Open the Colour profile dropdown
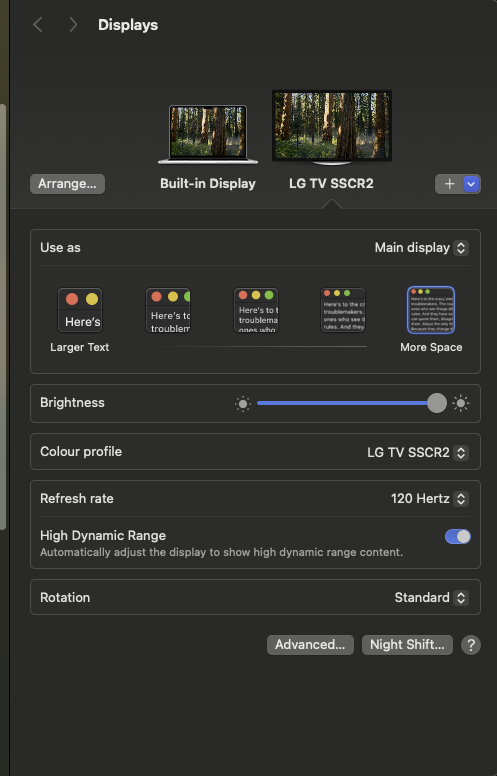497x776 pixels. click(418, 452)
